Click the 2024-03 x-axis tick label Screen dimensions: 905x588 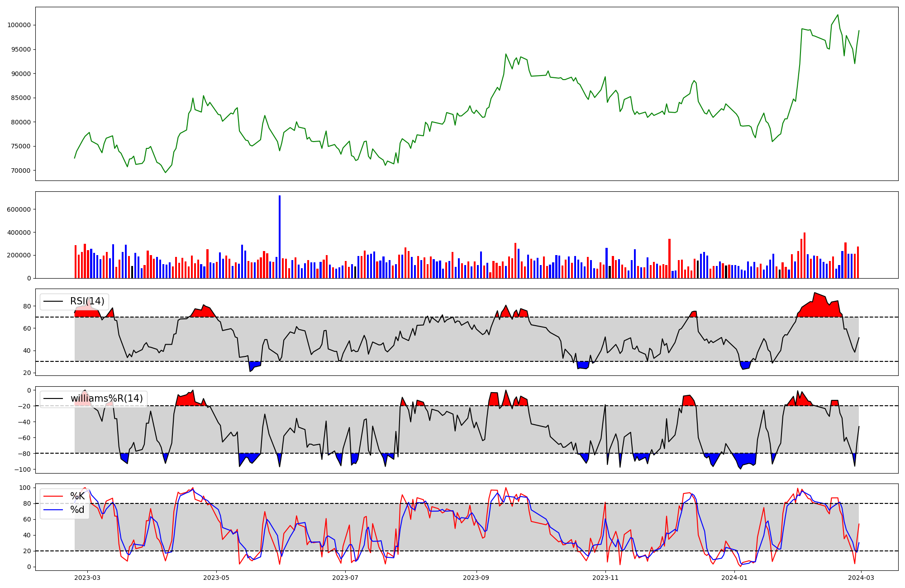coord(861,578)
